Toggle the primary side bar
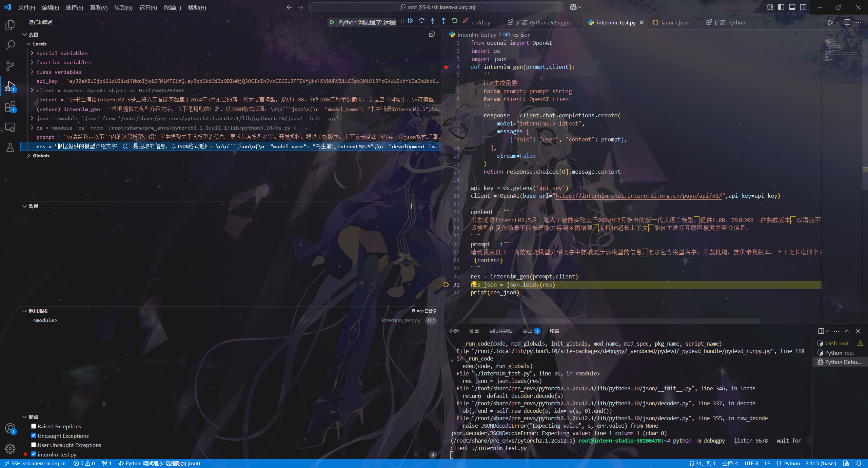The image size is (868, 468). click(x=781, y=7)
